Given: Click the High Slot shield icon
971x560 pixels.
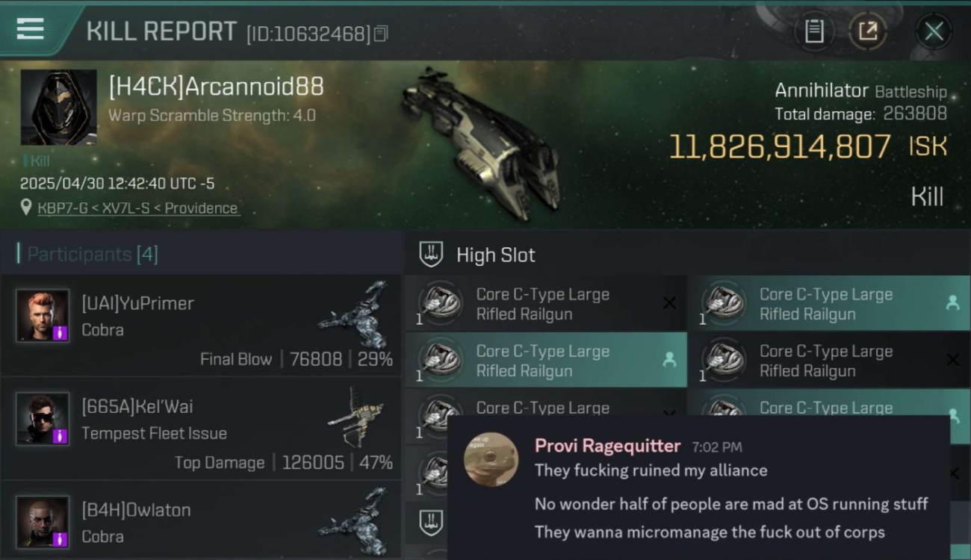Looking at the screenshot, I should (431, 254).
